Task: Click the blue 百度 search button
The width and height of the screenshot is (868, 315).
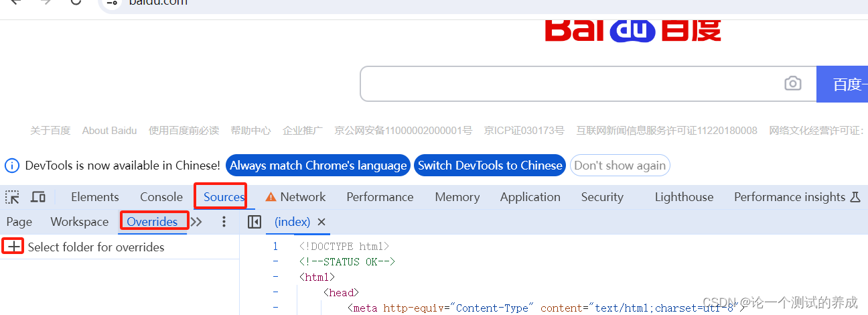Action: pos(842,84)
